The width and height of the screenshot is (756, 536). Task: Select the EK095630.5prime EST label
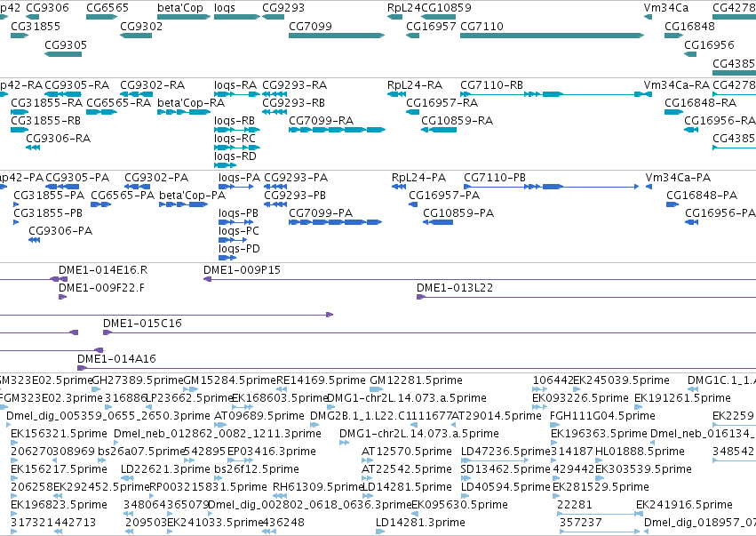point(459,505)
